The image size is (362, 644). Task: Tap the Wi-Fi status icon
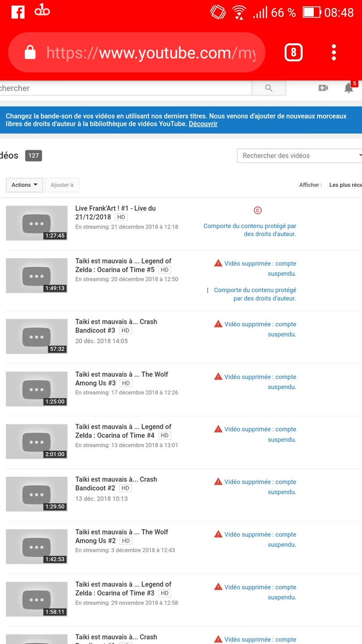pos(239,12)
